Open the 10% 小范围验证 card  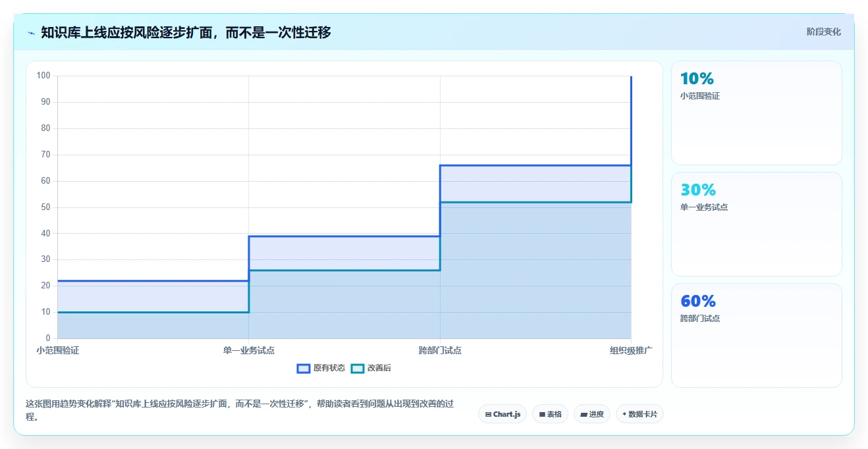[x=756, y=113]
